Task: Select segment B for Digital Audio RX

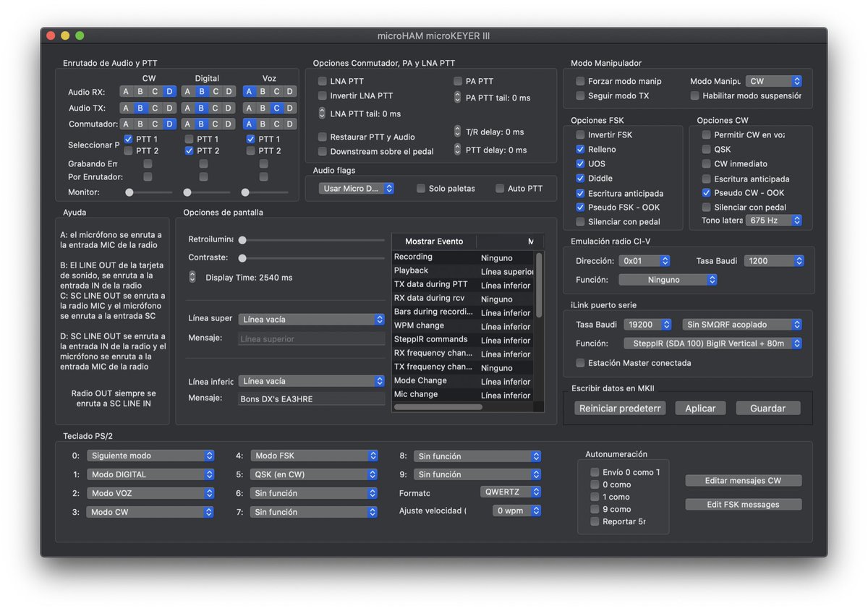Action: pyautogui.click(x=201, y=92)
